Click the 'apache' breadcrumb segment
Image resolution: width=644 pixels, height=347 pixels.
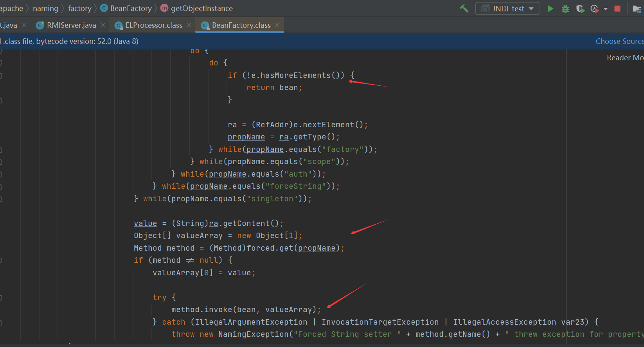point(11,8)
